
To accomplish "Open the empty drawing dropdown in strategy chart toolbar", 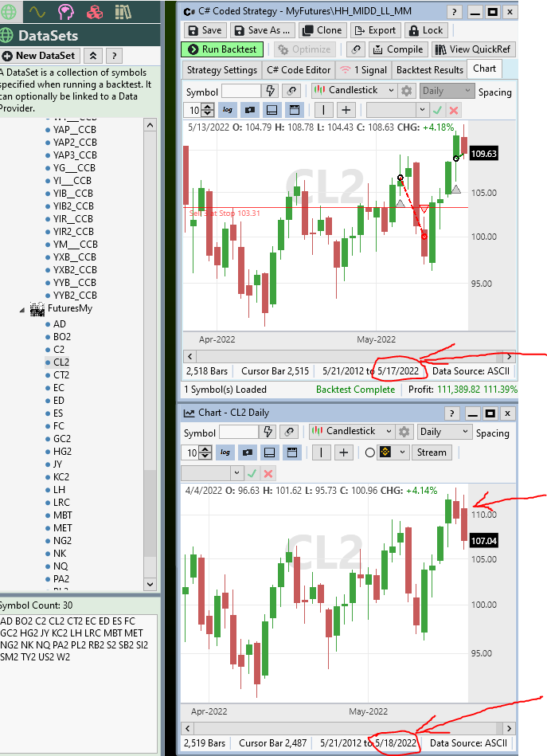I will point(397,110).
